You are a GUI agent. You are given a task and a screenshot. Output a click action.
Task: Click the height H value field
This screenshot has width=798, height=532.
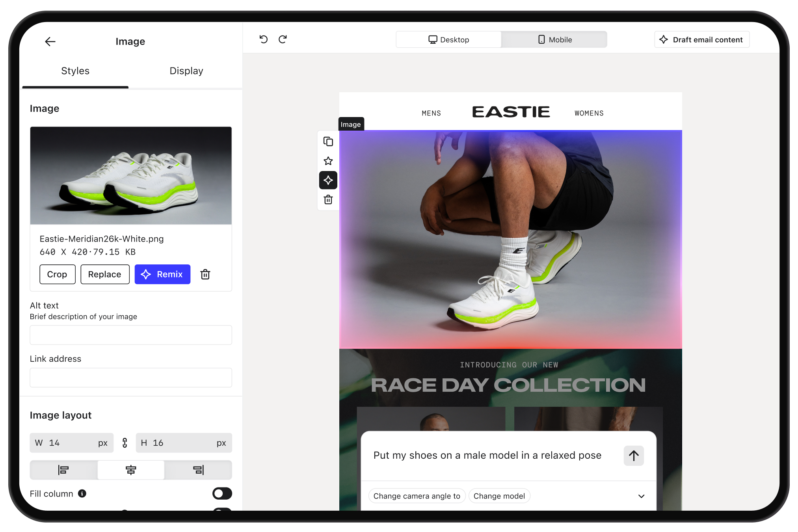pyautogui.click(x=184, y=443)
